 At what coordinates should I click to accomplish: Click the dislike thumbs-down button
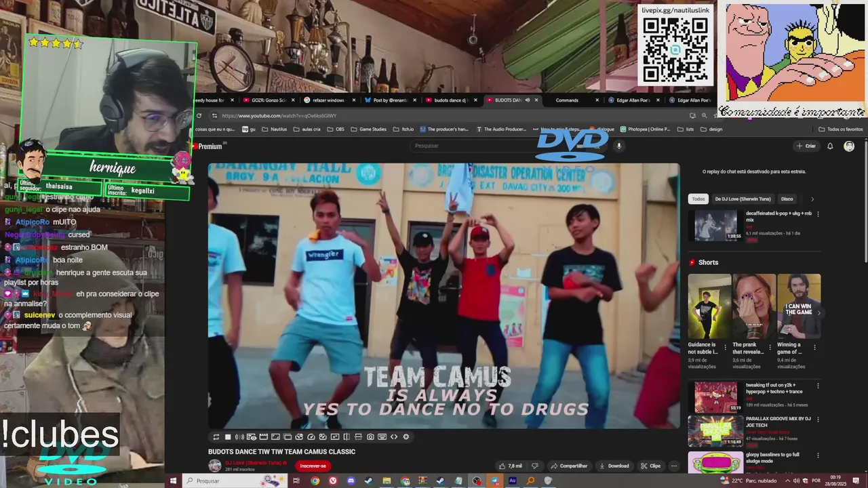pos(534,466)
